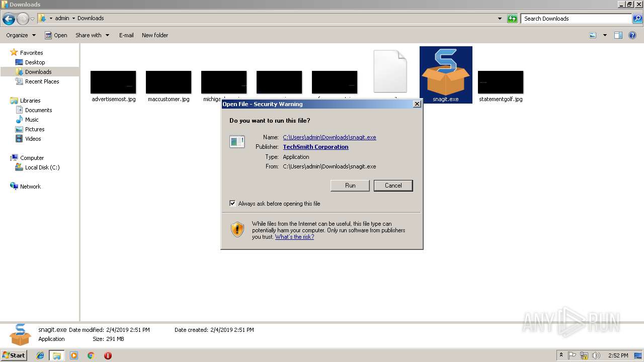Screen dimensions: 644x362
Task: Select Favorites in the navigation pane
Action: (x=31, y=53)
